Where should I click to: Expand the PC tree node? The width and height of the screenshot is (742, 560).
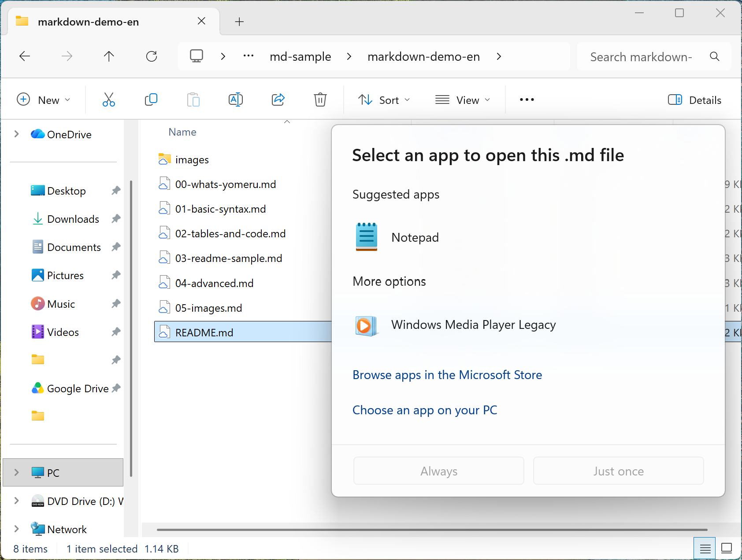click(x=17, y=473)
